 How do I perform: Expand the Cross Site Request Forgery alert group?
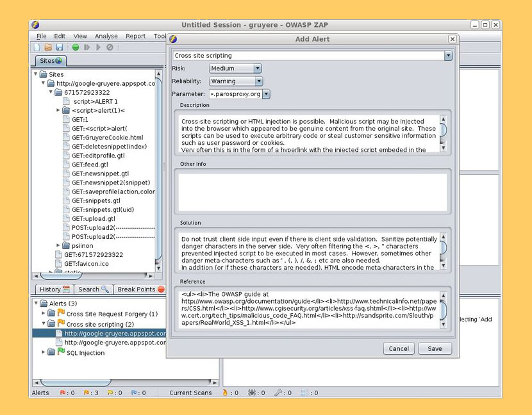pyautogui.click(x=43, y=313)
